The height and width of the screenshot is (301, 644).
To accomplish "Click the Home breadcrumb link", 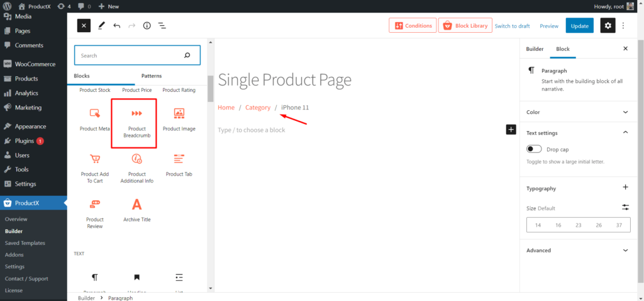I will (x=226, y=107).
